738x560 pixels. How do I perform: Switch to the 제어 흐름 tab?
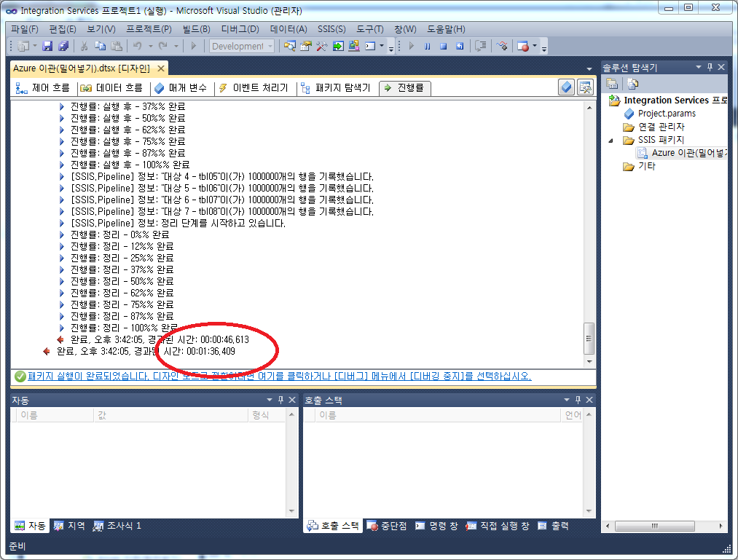coord(43,88)
